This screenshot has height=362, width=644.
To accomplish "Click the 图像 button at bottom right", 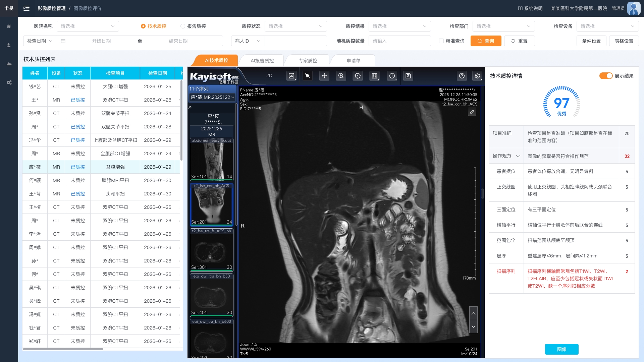I will point(561,349).
